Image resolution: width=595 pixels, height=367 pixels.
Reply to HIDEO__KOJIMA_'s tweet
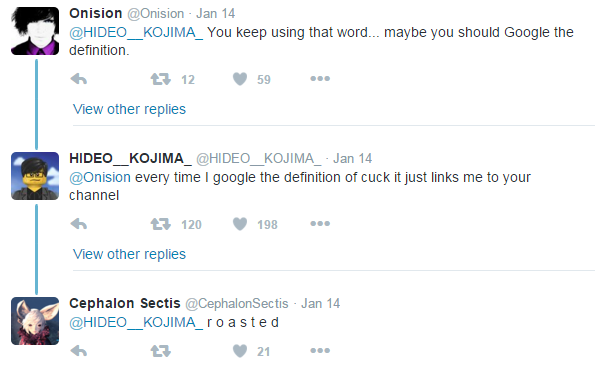79,224
